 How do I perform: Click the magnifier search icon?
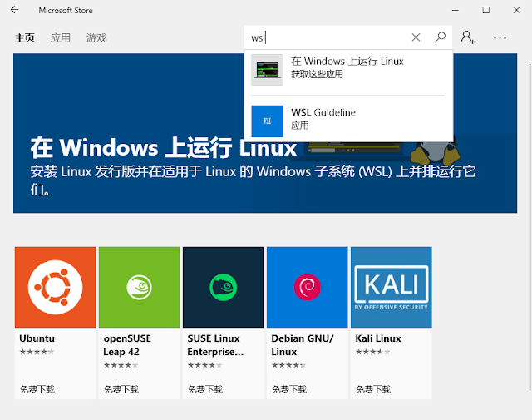pos(440,37)
